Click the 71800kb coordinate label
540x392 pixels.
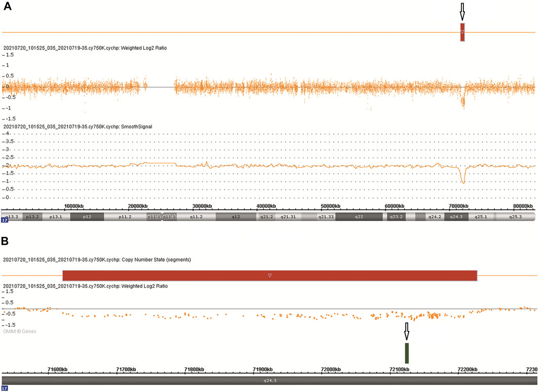click(194, 369)
